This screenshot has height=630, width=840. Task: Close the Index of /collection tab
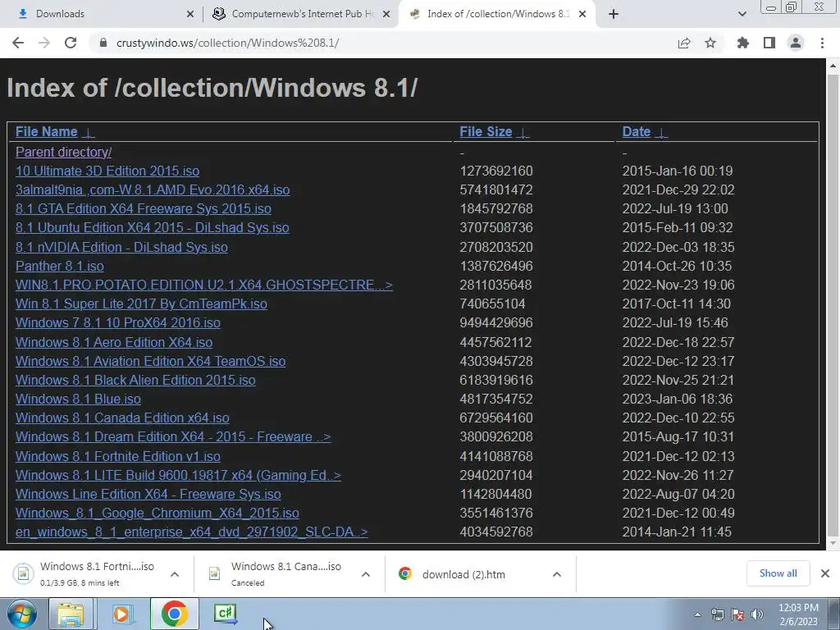pyautogui.click(x=582, y=14)
